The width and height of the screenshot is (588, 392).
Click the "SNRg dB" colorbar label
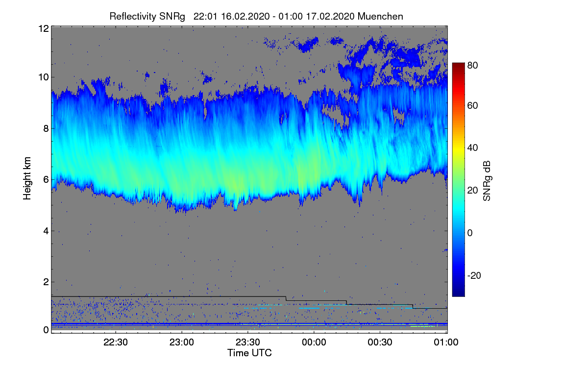[x=487, y=182]
